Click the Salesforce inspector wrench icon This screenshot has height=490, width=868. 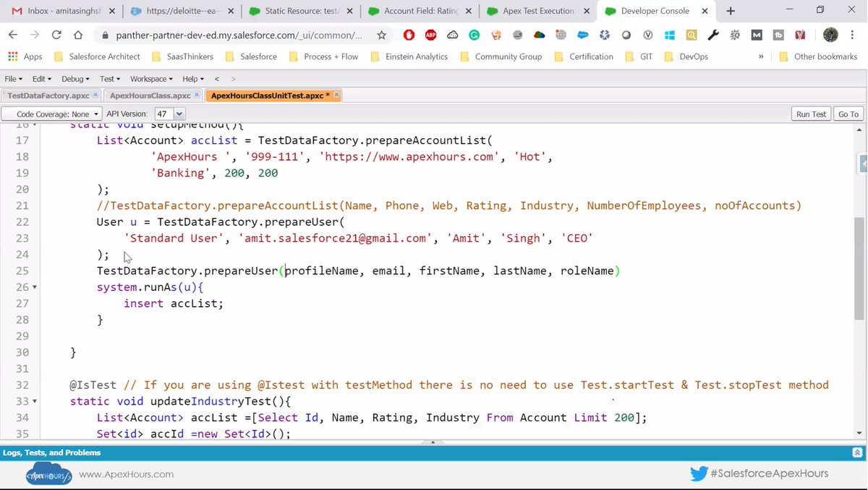(x=713, y=35)
